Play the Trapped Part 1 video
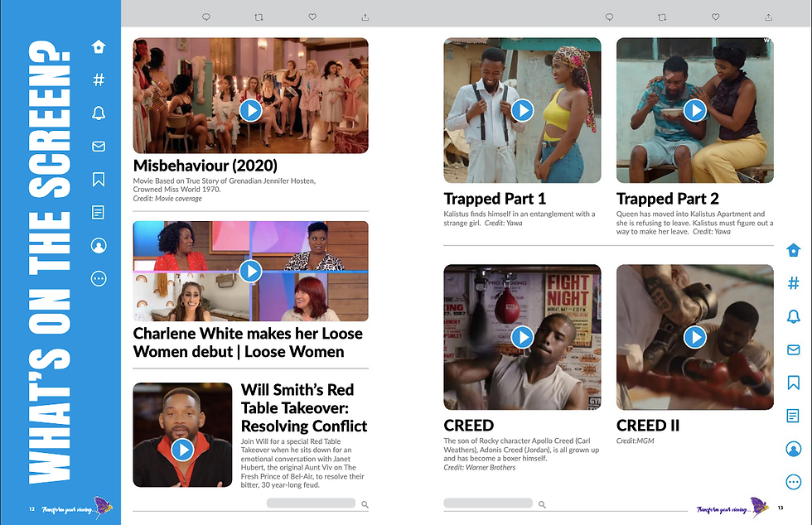Image resolution: width=812 pixels, height=525 pixels. [x=523, y=110]
